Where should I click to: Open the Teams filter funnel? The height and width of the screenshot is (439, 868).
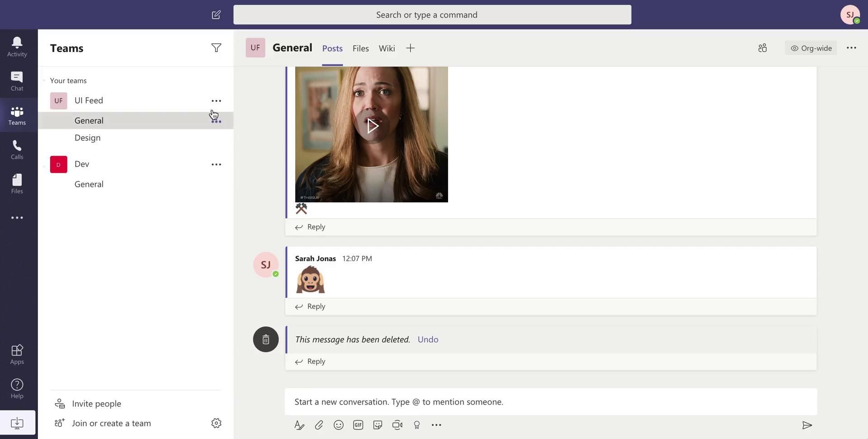216,48
